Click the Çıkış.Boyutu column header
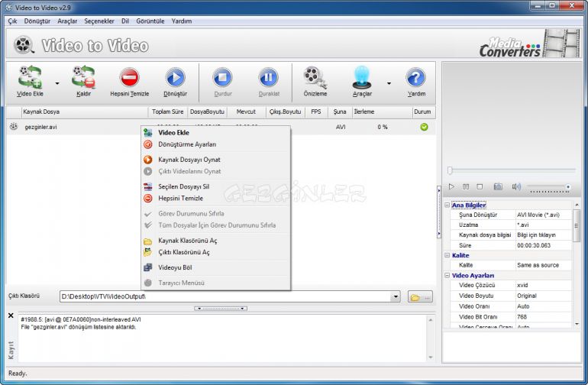 click(x=285, y=112)
